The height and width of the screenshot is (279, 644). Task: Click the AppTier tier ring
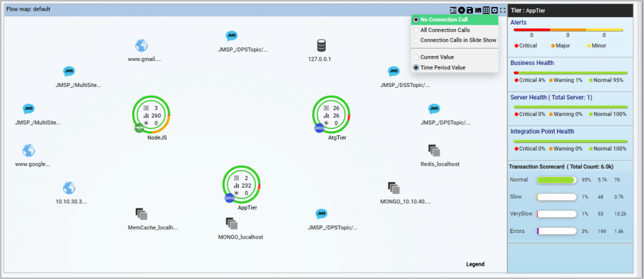click(242, 185)
